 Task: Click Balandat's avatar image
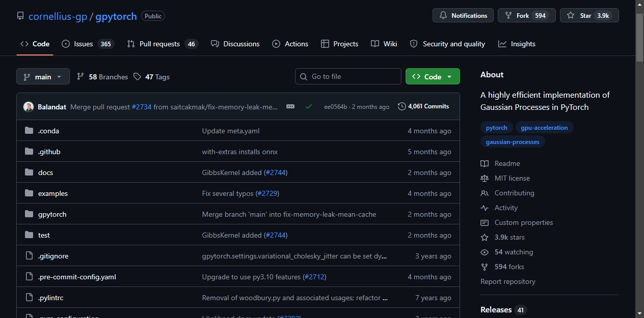click(x=29, y=107)
